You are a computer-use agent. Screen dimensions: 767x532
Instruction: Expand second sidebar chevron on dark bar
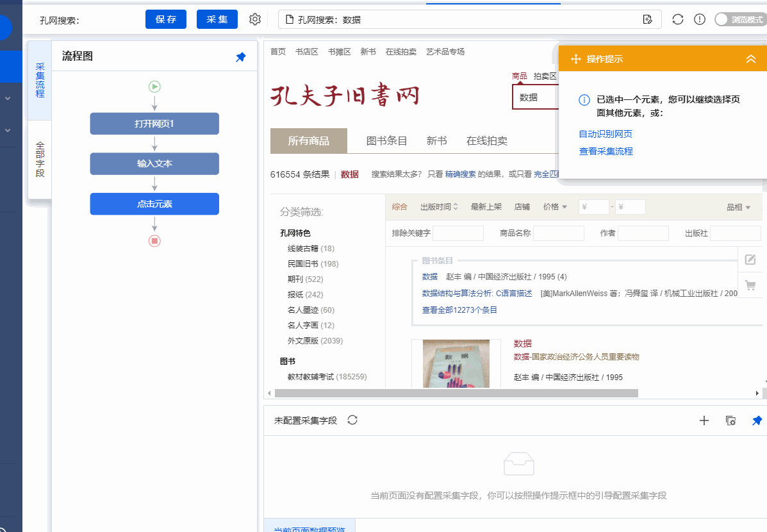tap(8, 131)
